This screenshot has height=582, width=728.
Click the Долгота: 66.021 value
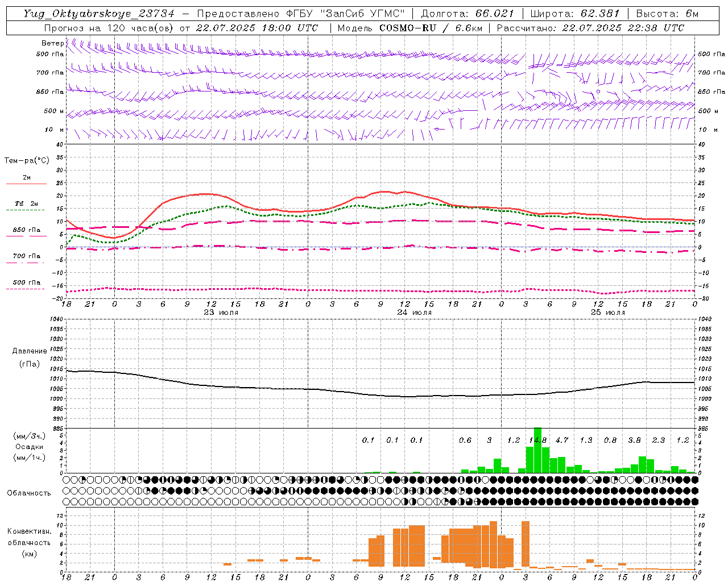(468, 14)
